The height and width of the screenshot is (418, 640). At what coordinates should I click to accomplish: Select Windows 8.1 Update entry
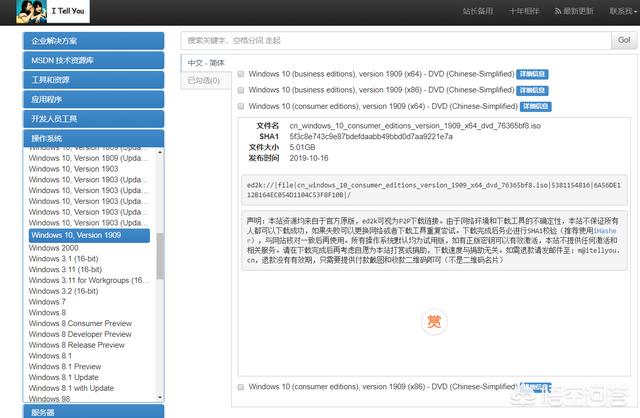63,377
